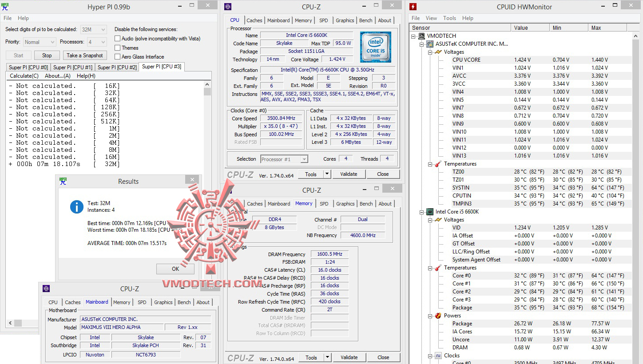643x364 pixels.
Task: Click the 32M result line in Super PI log
Action: coord(64,164)
